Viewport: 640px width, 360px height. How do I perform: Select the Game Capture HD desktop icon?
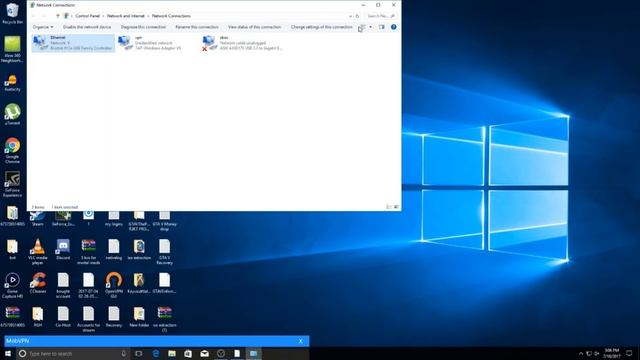pyautogui.click(x=12, y=285)
